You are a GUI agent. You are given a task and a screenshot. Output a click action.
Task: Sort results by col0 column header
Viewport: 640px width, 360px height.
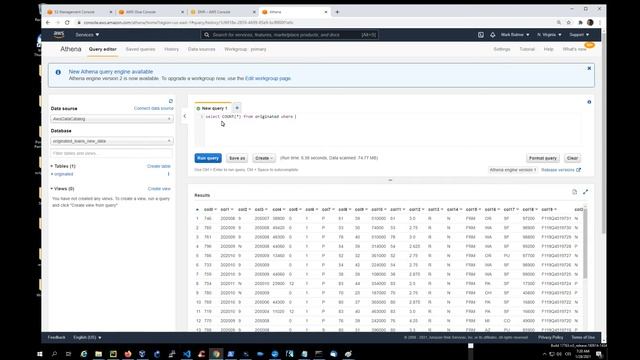[210, 209]
